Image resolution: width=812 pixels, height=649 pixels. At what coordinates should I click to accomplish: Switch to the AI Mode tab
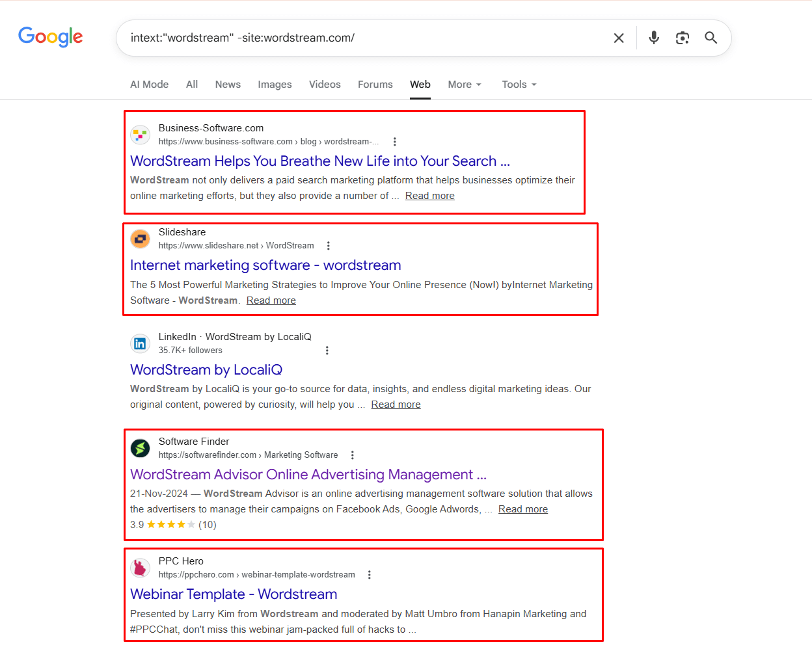pyautogui.click(x=149, y=85)
